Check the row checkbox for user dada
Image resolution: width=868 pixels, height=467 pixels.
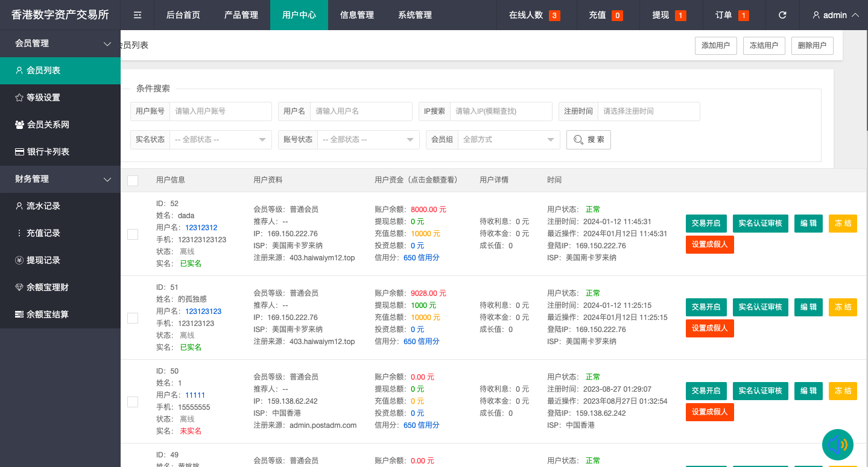coord(133,234)
